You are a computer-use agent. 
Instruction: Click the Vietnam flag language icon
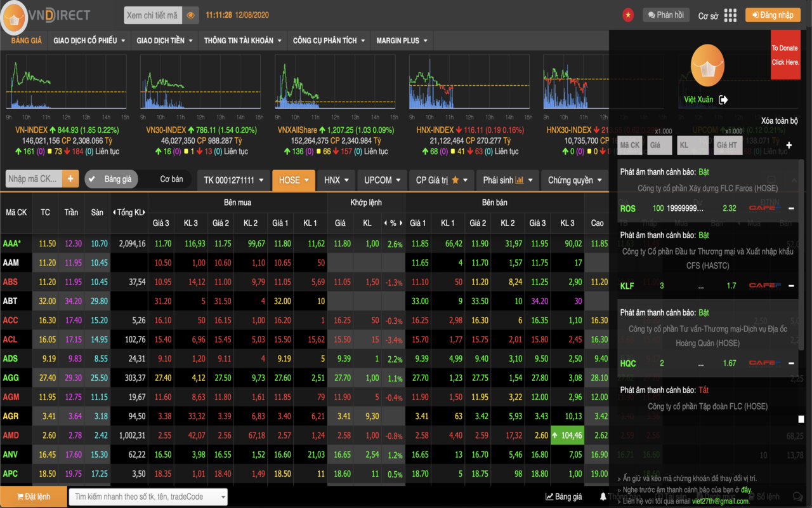(x=628, y=15)
